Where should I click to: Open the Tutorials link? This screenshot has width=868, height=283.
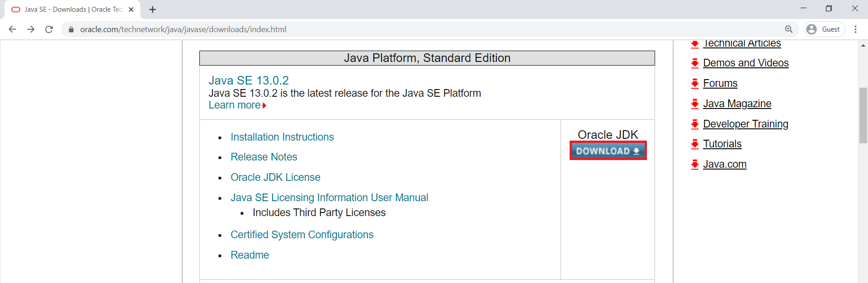(722, 144)
